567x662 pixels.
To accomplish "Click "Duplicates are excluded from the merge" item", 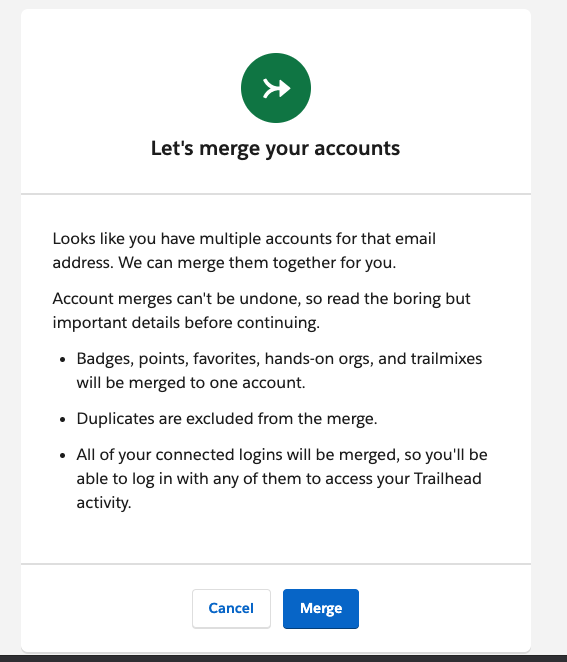I will [x=227, y=419].
